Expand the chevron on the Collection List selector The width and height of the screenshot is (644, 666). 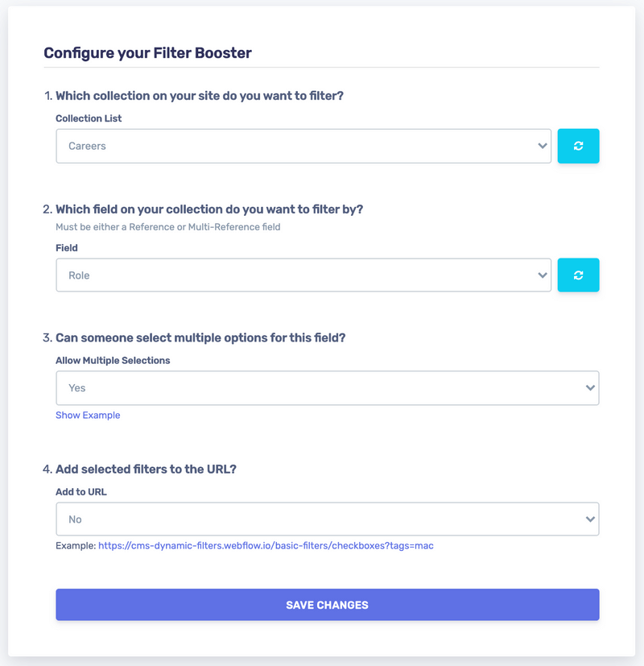point(543,146)
